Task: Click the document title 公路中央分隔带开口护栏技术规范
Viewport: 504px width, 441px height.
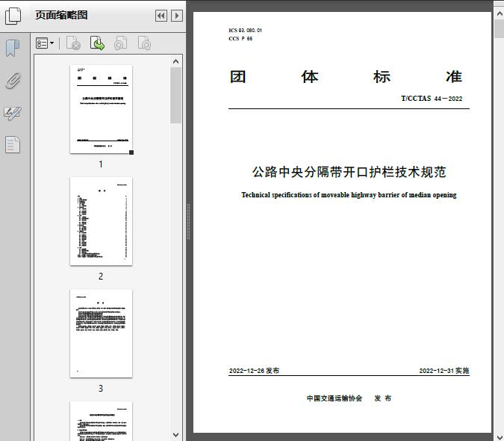Action: 349,172
